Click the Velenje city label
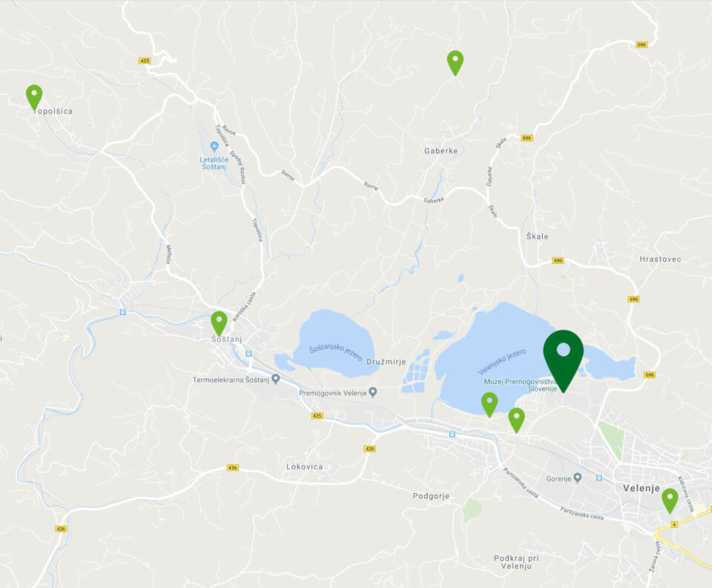Viewport: 712px width, 588px height. [x=641, y=488]
